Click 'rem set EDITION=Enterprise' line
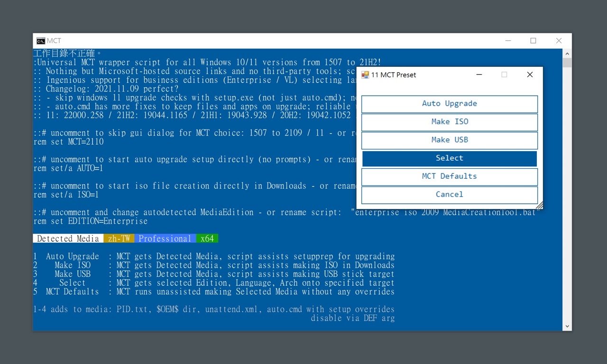Viewport: 607px width, 364px height. [x=90, y=221]
